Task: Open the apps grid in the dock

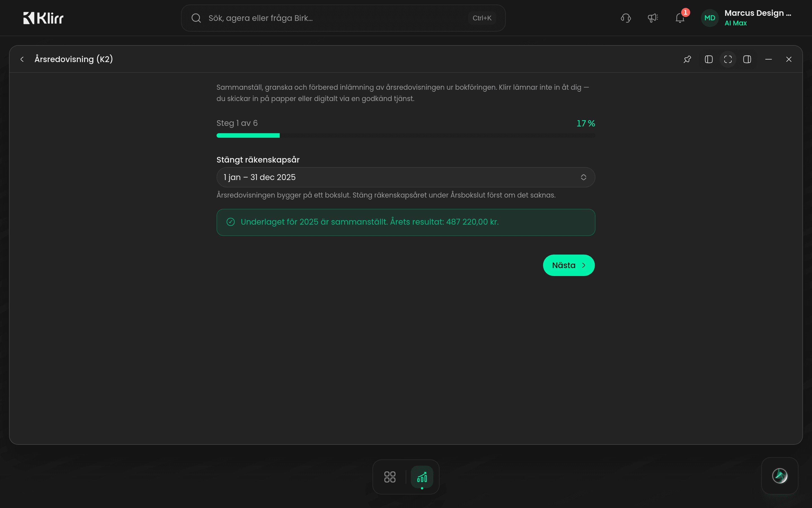Action: click(390, 477)
